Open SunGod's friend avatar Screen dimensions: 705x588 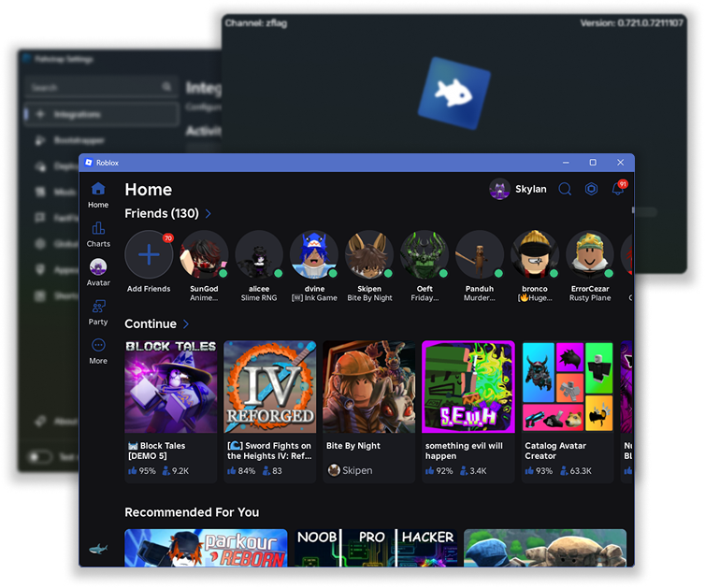[204, 254]
